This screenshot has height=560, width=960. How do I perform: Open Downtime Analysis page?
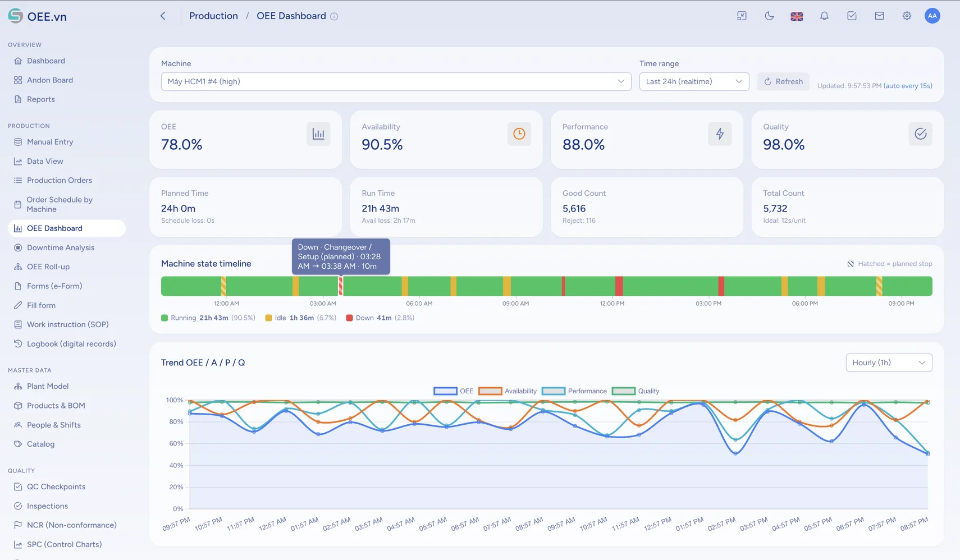67,247
